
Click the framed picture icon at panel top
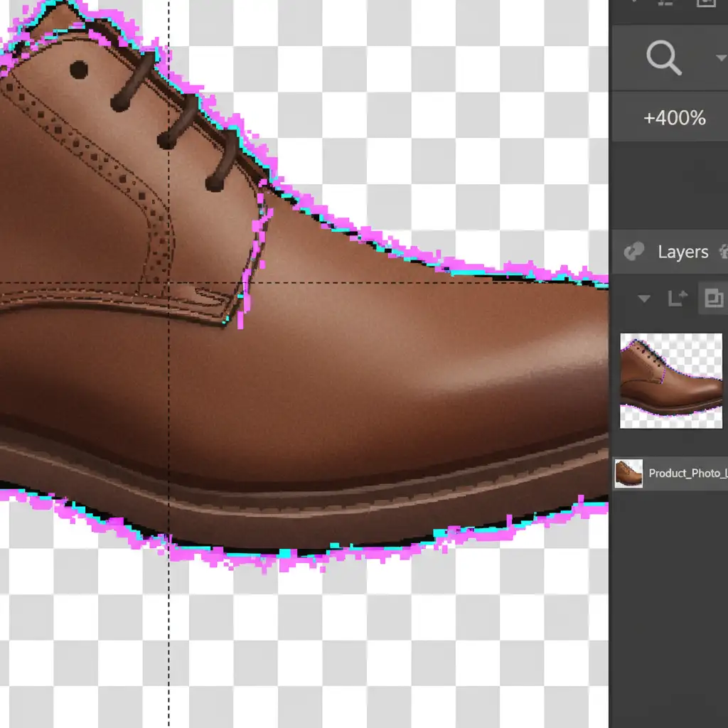click(705, 4)
